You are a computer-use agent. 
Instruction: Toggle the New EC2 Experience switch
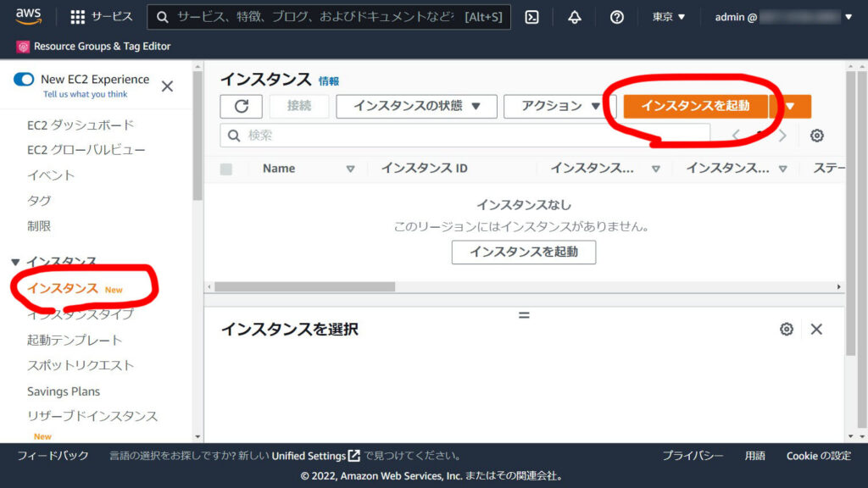click(24, 80)
